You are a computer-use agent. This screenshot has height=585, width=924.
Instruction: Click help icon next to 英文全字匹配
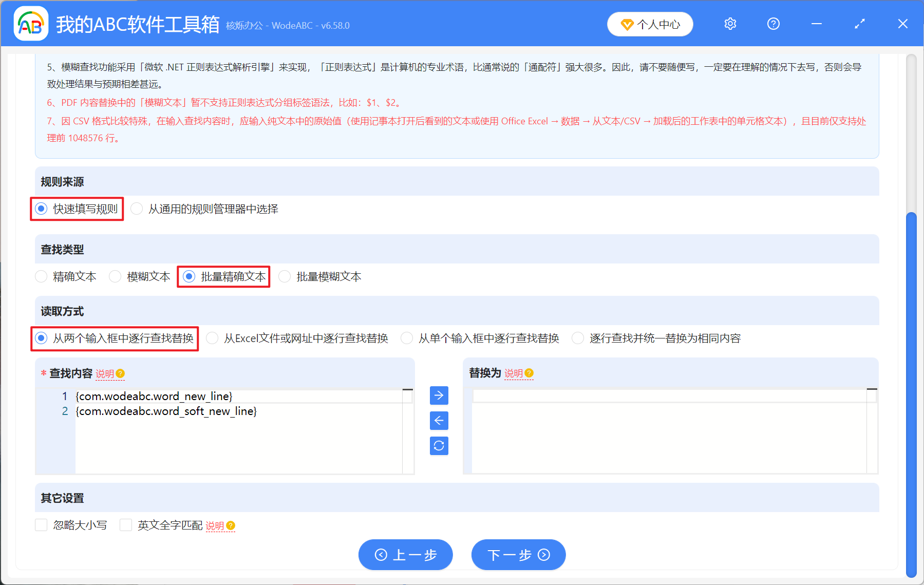click(231, 525)
